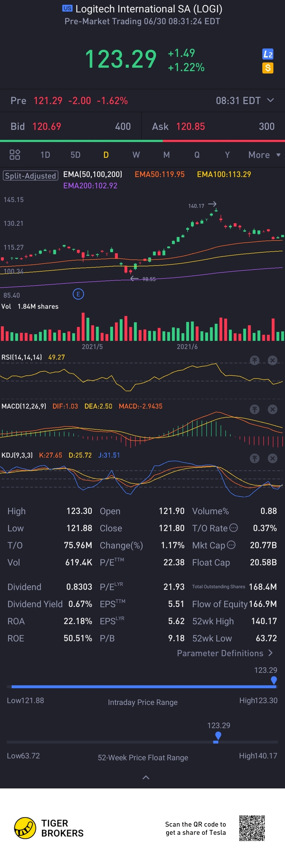Image resolution: width=285 pixels, height=868 pixels.
Task: Select the Q quarterly chart tab
Action: pos(197,155)
